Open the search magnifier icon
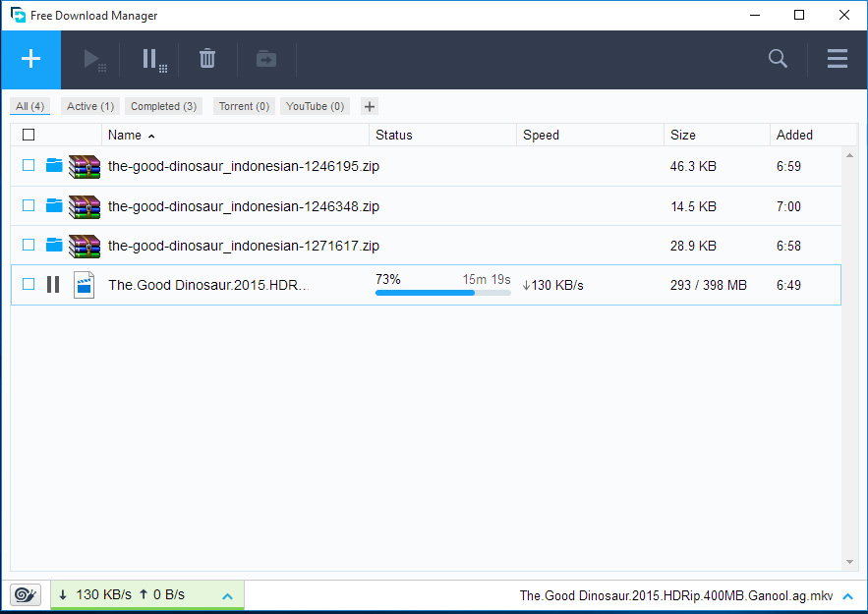The width and height of the screenshot is (868, 614). pyautogui.click(x=778, y=59)
